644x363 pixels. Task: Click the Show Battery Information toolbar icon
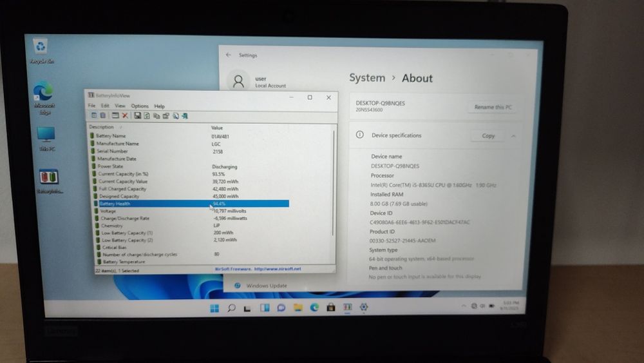point(94,115)
